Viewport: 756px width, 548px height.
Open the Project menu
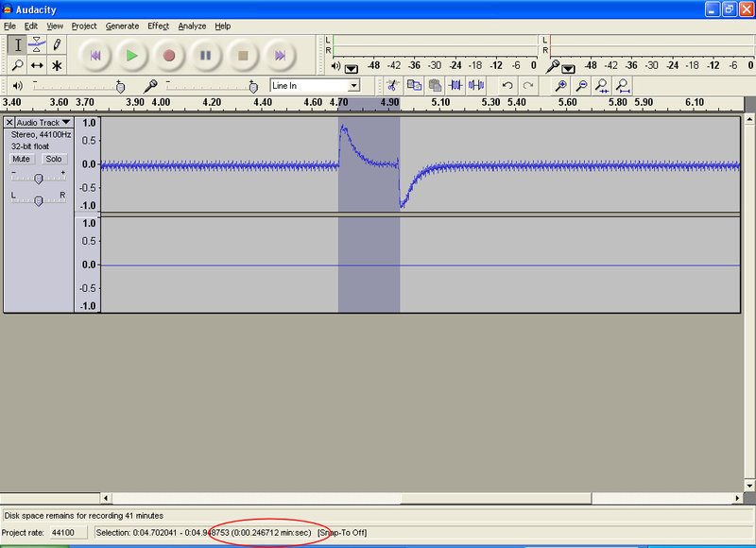[x=84, y=26]
